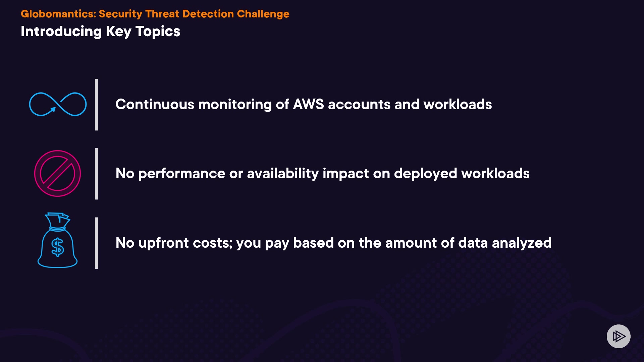Click the Pluralsight play logo button
The image size is (644, 362).
(x=619, y=336)
